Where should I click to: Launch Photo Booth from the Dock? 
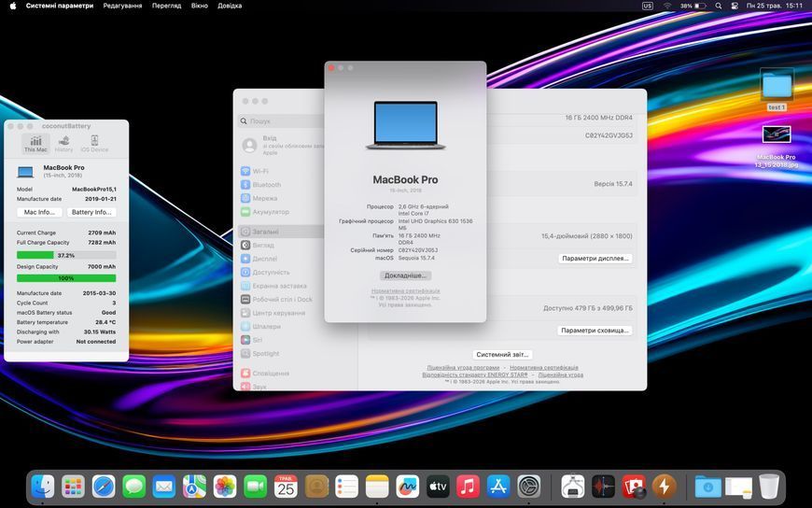click(634, 487)
